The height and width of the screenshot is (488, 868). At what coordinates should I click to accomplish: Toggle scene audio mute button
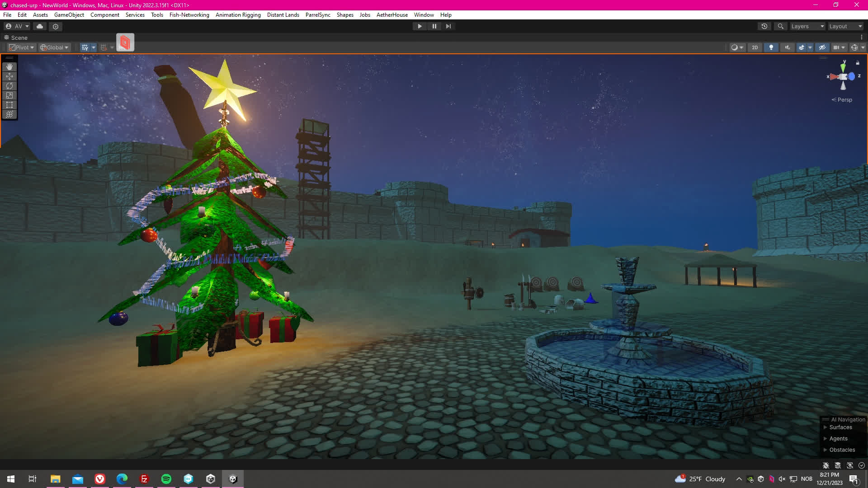coord(788,47)
